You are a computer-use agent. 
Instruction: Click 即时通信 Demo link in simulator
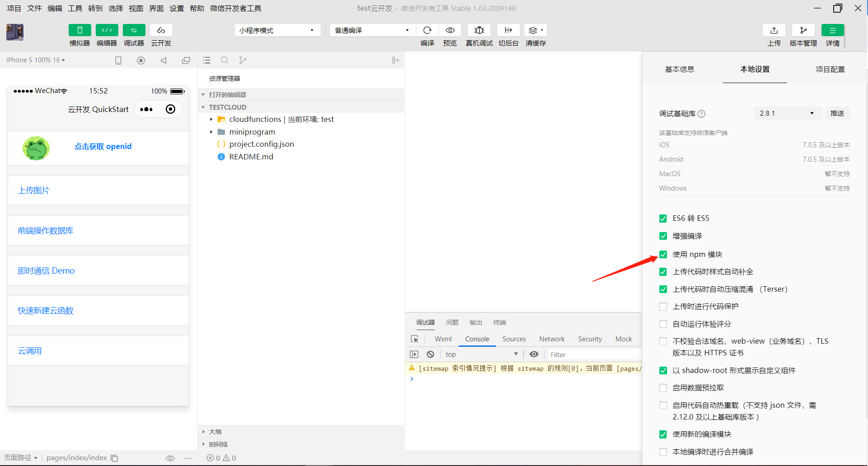(46, 271)
